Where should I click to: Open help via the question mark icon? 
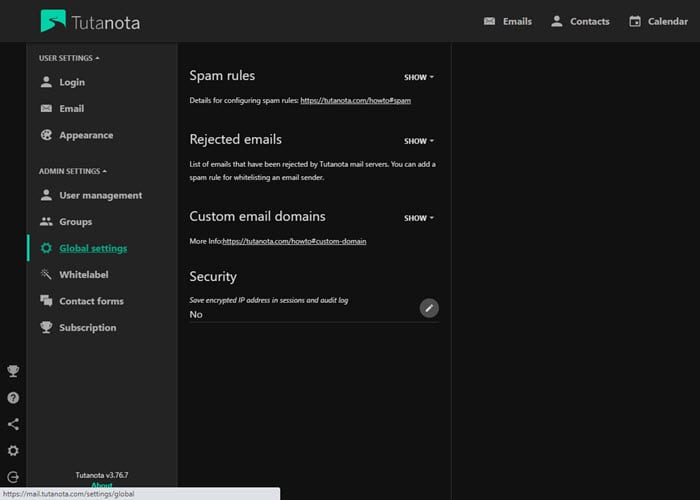click(x=13, y=398)
